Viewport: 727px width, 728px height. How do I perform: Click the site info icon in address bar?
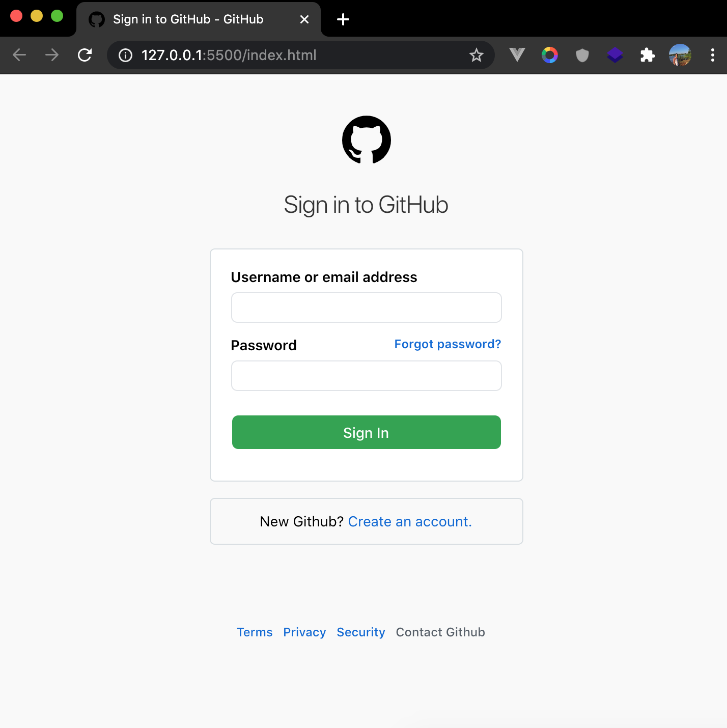[125, 55]
